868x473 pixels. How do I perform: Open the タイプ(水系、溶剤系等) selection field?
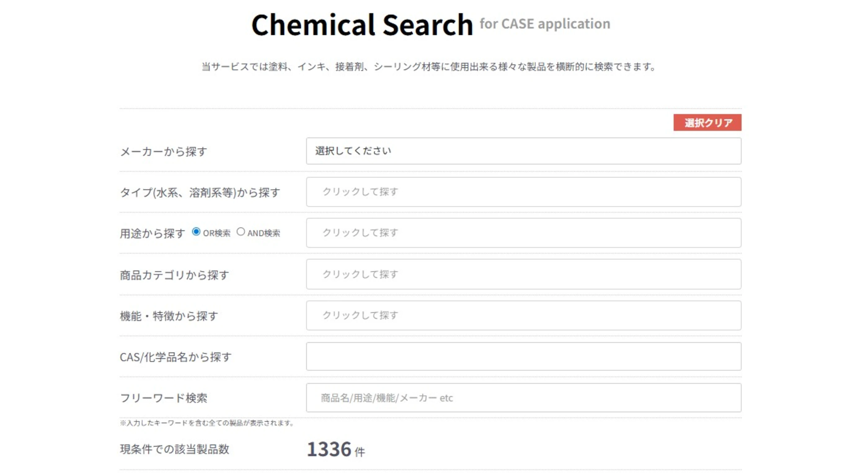(523, 192)
